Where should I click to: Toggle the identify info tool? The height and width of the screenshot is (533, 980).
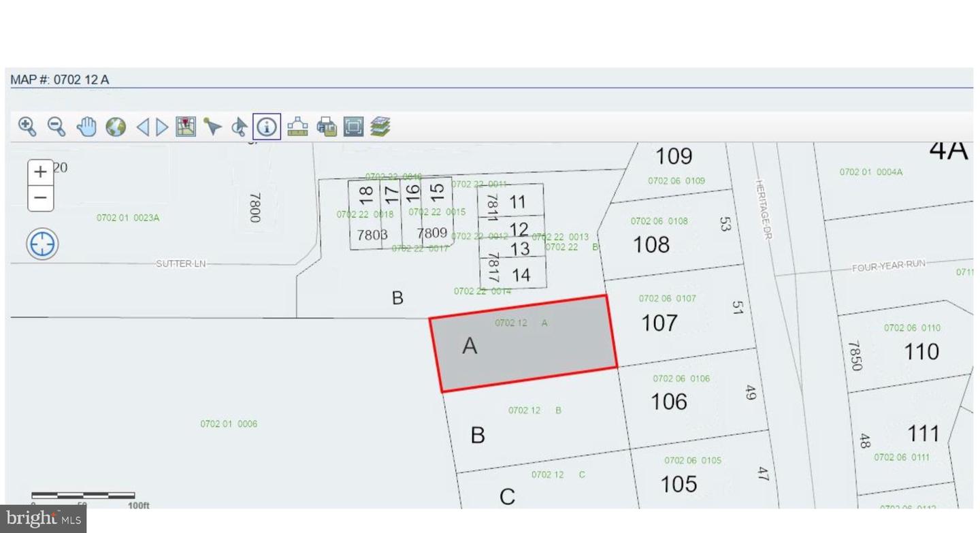click(267, 127)
